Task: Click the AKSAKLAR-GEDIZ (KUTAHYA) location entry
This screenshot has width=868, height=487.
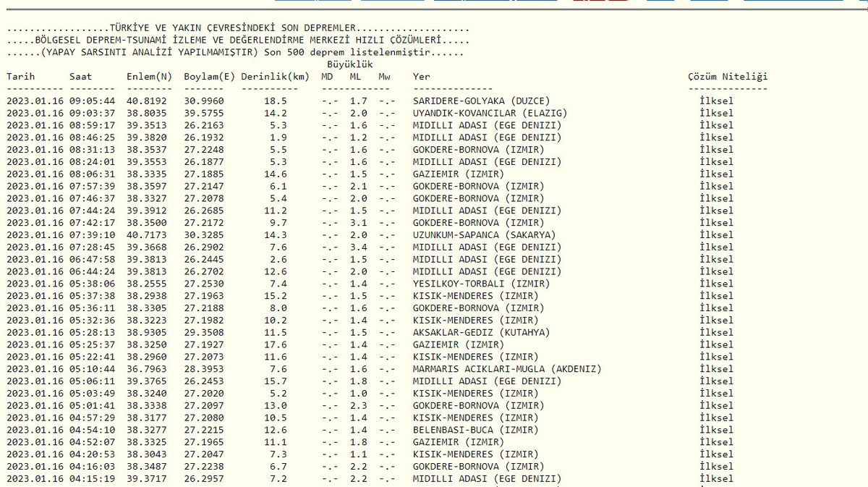Action: (x=481, y=333)
